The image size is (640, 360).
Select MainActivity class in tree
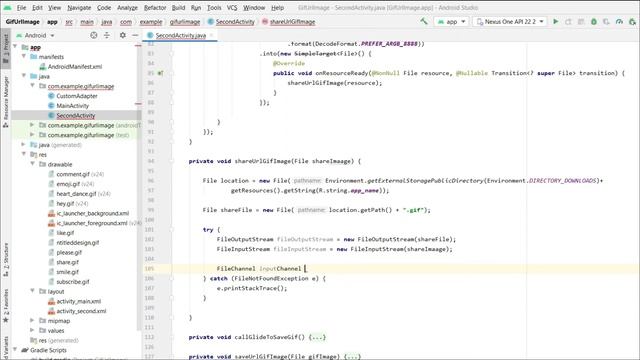pyautogui.click(x=68, y=106)
